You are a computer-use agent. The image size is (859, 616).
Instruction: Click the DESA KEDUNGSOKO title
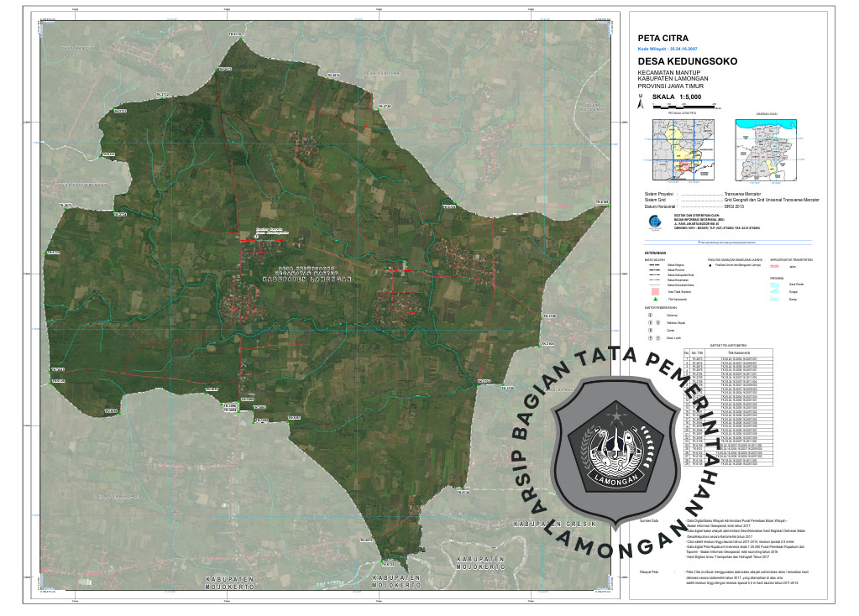click(687, 62)
